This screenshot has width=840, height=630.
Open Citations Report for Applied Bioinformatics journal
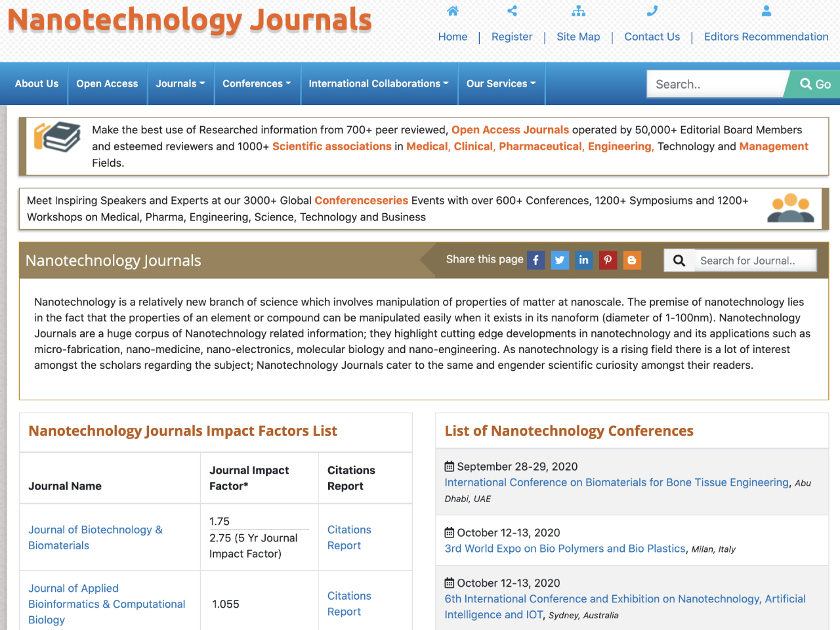click(x=349, y=604)
